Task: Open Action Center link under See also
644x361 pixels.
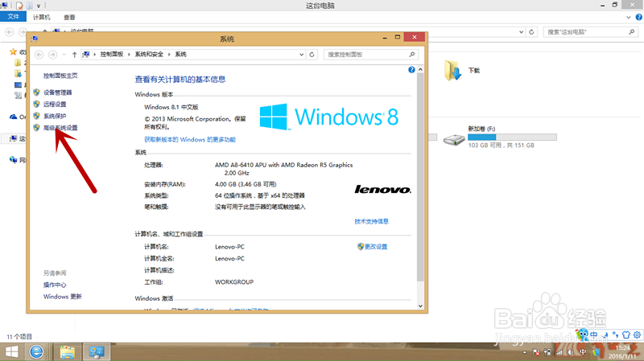Action: 55,285
